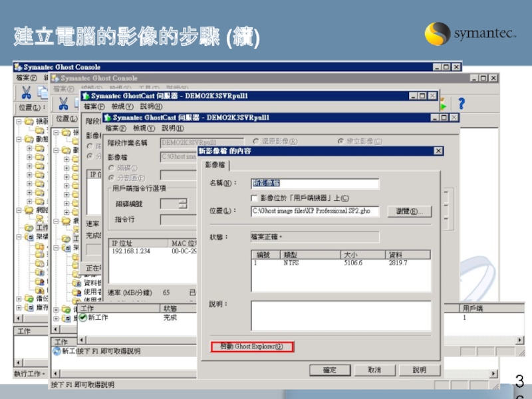Click the 說明 button in dialog footer

coord(420,370)
